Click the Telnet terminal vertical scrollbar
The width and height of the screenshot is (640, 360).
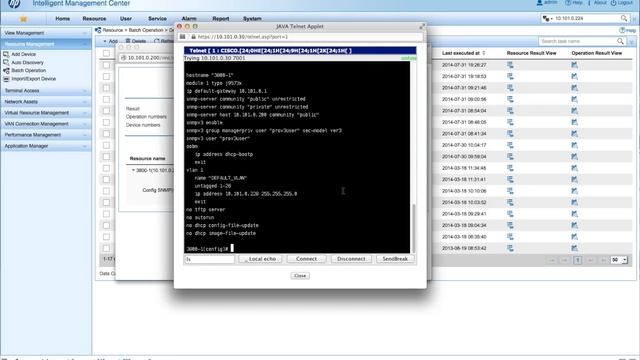point(413,228)
